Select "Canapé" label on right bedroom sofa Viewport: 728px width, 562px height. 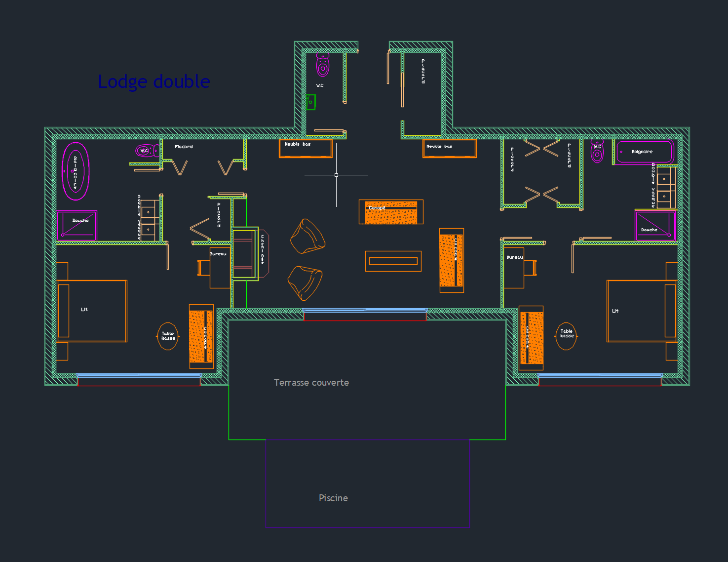[527, 337]
